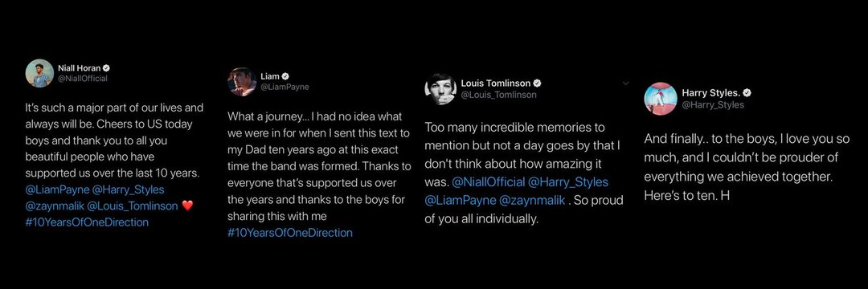Expand the chevron menu on Louis Tomlinson's tweet
The image size is (868, 289).
[x=626, y=83]
